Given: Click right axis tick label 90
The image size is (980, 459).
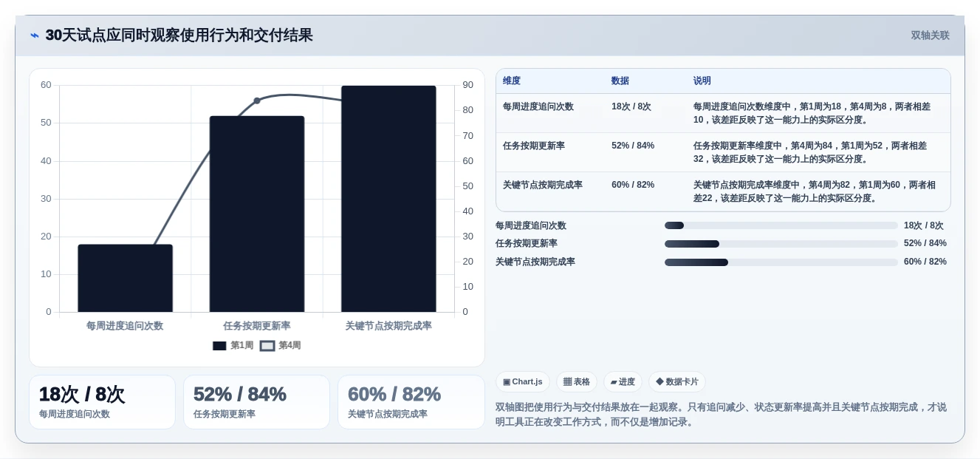Looking at the screenshot, I should click(467, 85).
